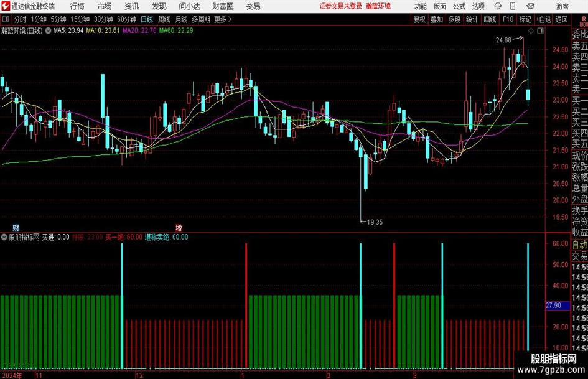Click the MA10: 23.61 label
Image resolution: width=588 pixels, height=379 pixels.
103,30
